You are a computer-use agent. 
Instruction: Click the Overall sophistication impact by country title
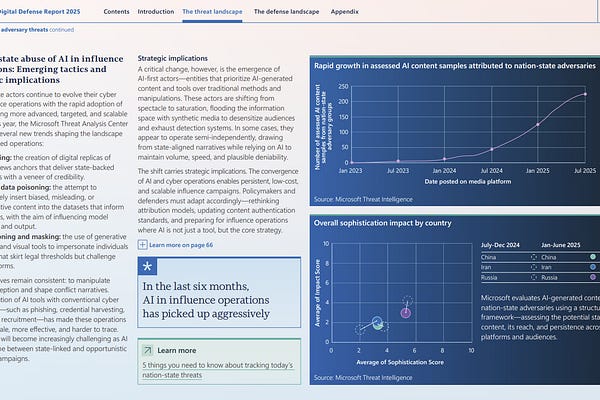click(x=383, y=223)
